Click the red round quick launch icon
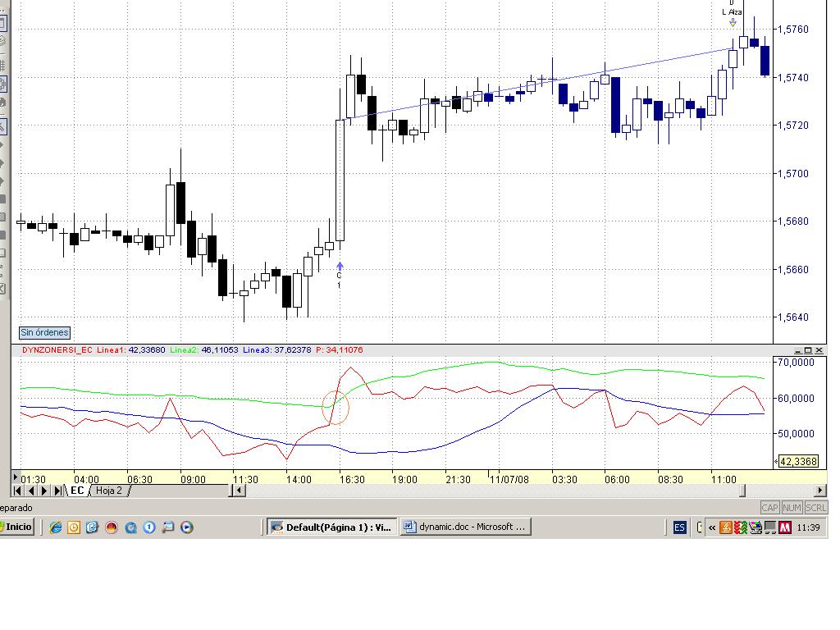840x630 pixels. 112,527
